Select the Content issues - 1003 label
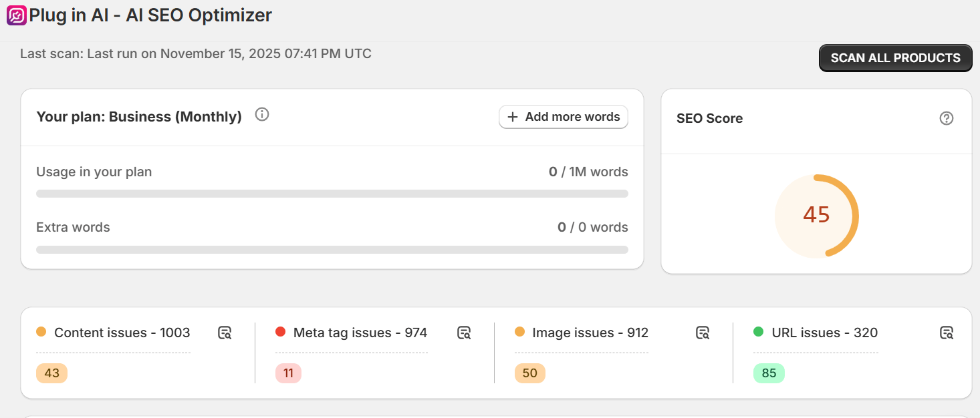Image resolution: width=980 pixels, height=418 pixels. pyautogui.click(x=122, y=333)
